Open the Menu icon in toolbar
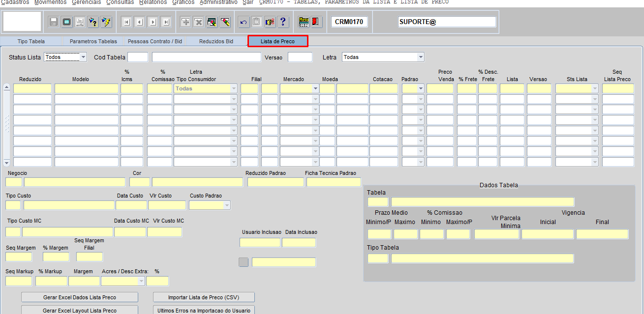Image resolution: width=644 pixels, height=314 pixels. click(304, 22)
